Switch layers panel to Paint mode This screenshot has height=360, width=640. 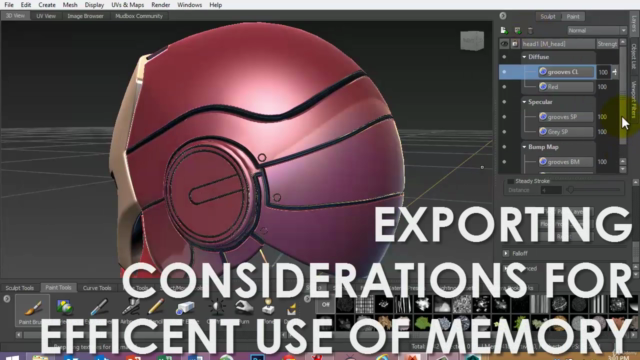[x=573, y=16]
